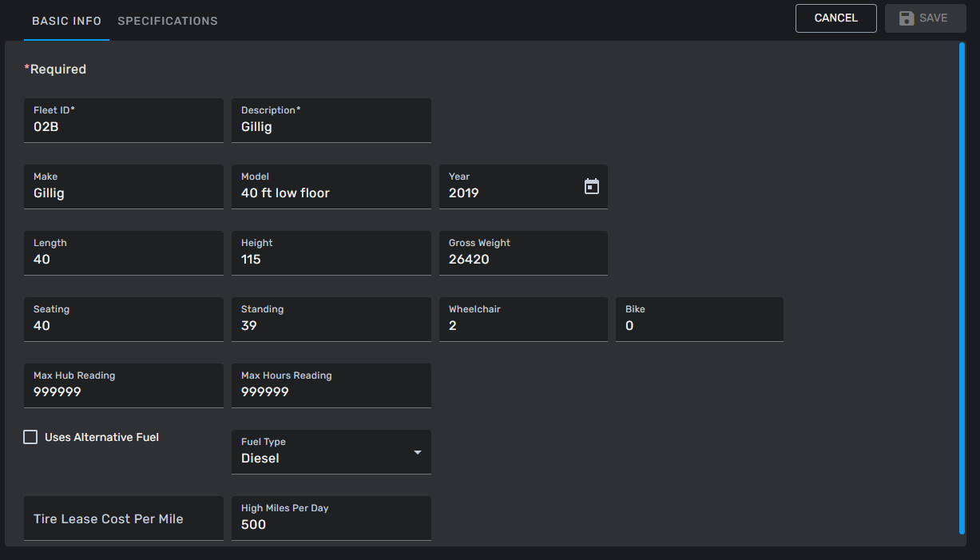This screenshot has width=980, height=560.
Task: Click the empty Tire Lease Cost Per Mile field
Action: 123,518
